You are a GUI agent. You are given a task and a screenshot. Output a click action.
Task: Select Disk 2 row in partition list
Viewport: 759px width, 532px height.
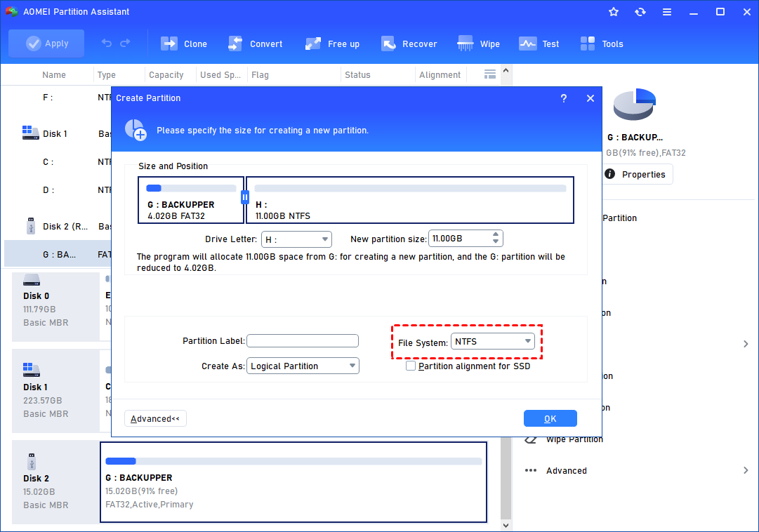tap(58, 226)
